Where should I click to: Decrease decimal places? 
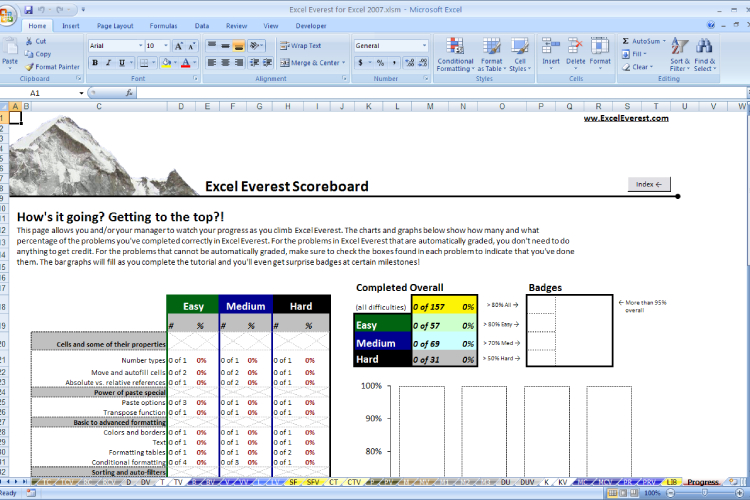423,63
